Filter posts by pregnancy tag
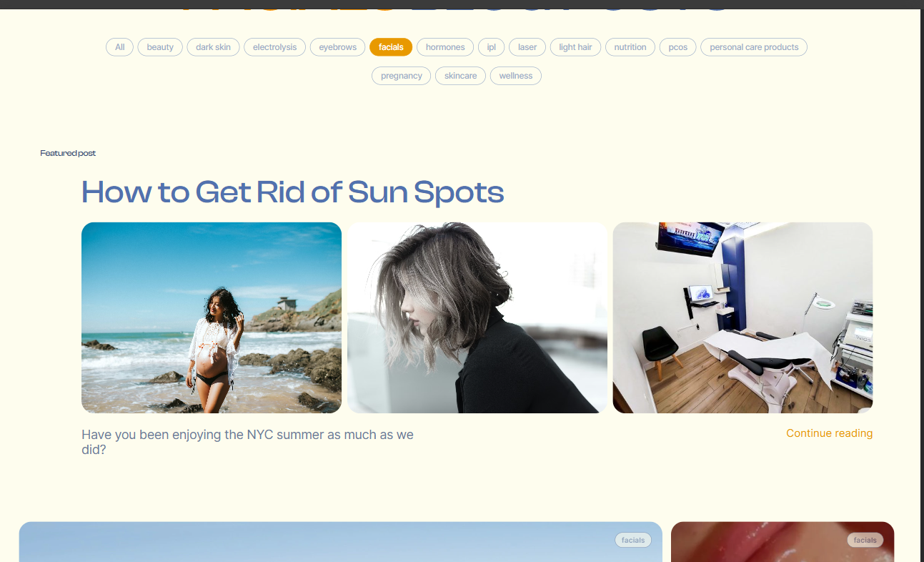Image resolution: width=924 pixels, height=562 pixels. tap(402, 76)
